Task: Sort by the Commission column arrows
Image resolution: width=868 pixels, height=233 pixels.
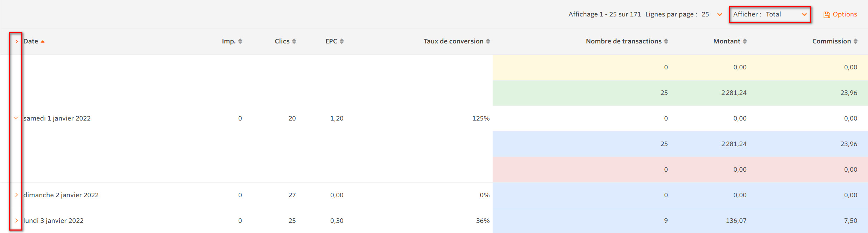Action: 855,41
